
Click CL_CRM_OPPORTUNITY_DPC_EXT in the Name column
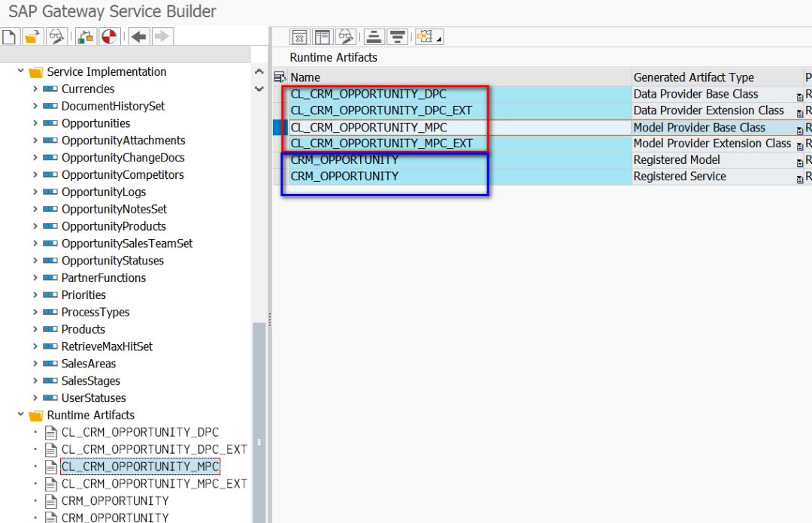click(381, 110)
